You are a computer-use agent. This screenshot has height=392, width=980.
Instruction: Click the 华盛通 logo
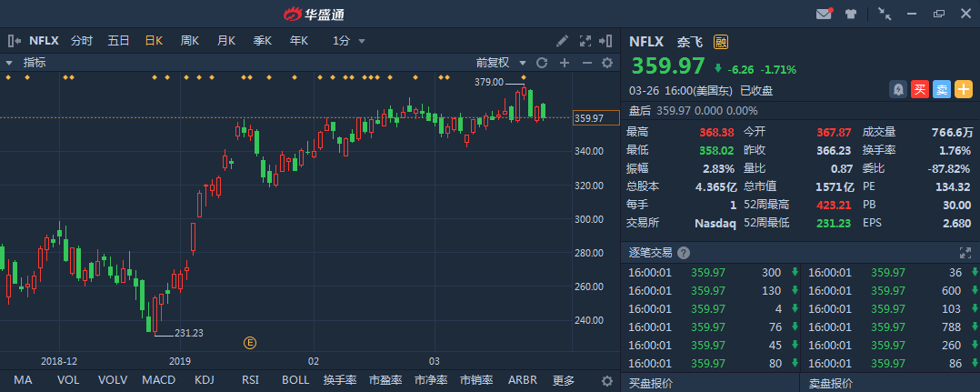coord(313,14)
